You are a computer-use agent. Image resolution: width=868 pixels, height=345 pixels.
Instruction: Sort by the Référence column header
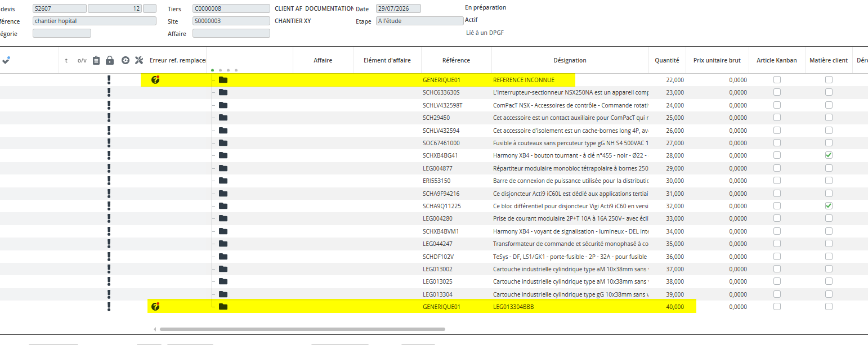coord(456,60)
